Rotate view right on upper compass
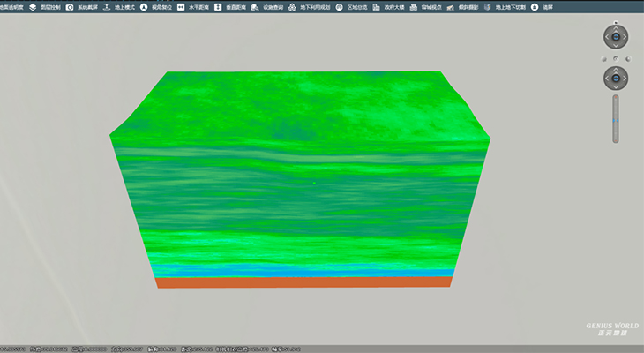This screenshot has height=353, width=644. [x=625, y=37]
